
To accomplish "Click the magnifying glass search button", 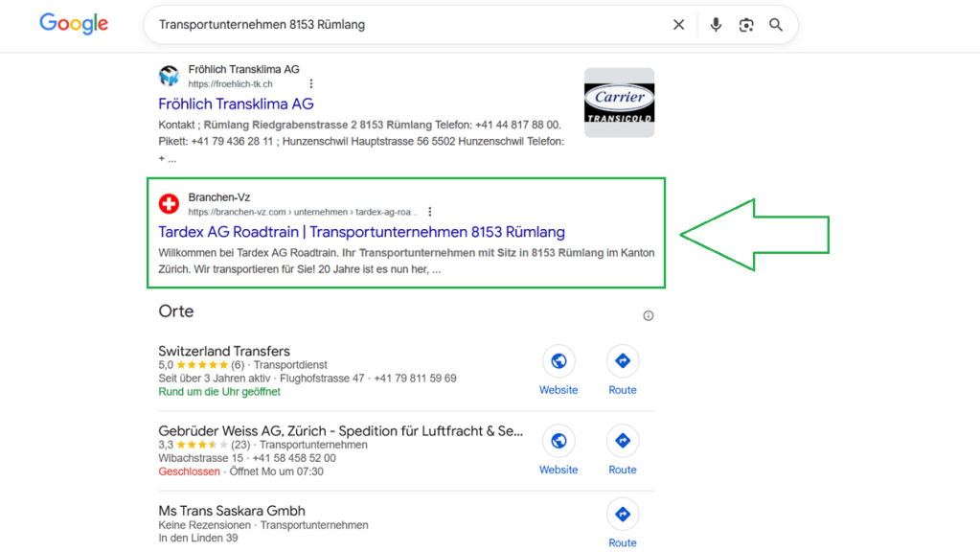I will (776, 25).
